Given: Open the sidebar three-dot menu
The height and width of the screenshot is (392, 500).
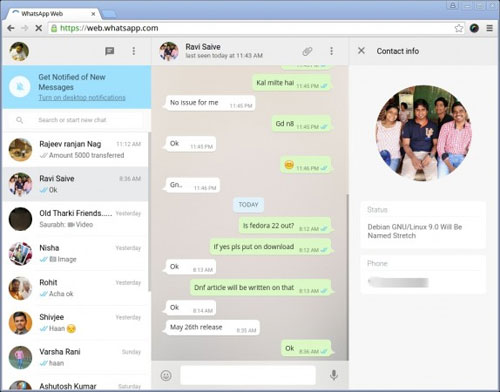Looking at the screenshot, I should (x=134, y=51).
